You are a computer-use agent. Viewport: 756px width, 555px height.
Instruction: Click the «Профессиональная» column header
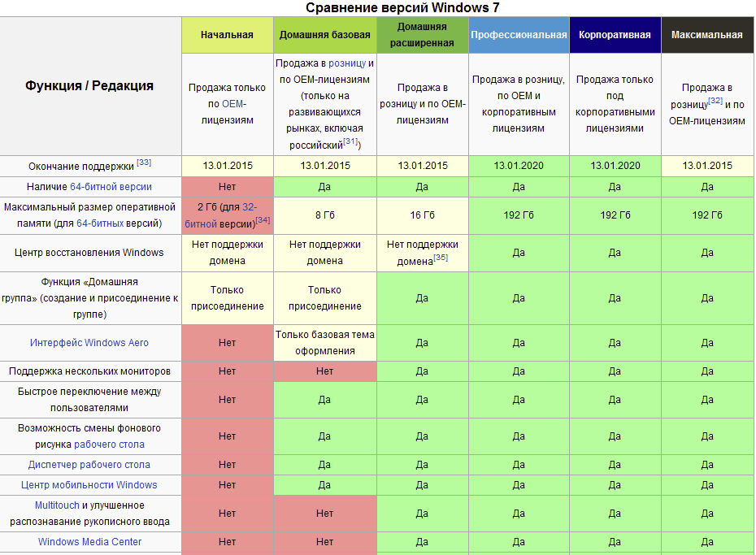point(519,35)
